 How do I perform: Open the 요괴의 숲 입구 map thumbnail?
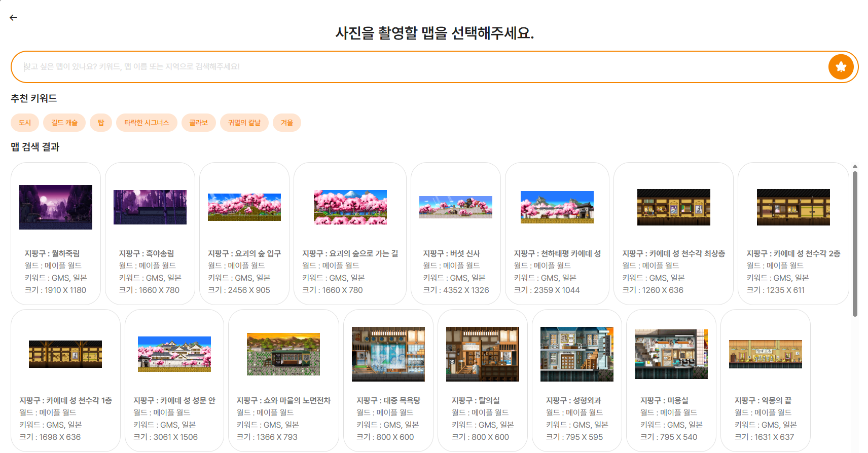pyautogui.click(x=244, y=207)
